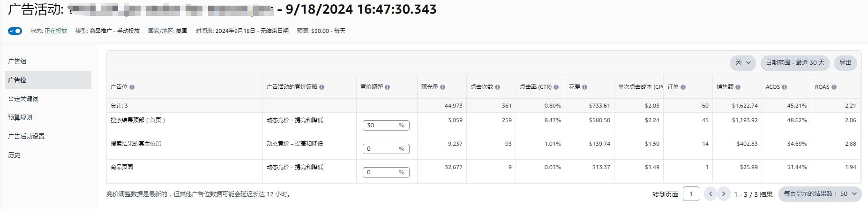The height and width of the screenshot is (209, 868).
Task: Click info icon next to ACOS header
Action: [x=784, y=87]
